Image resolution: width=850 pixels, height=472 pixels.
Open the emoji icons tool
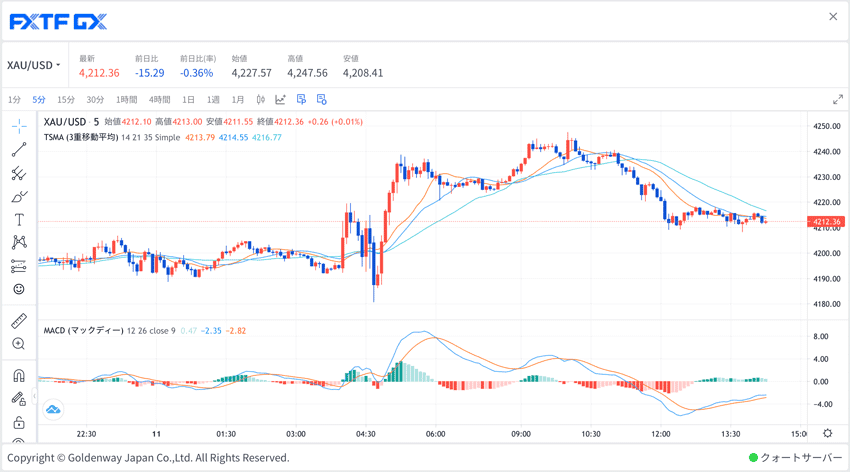click(x=19, y=289)
